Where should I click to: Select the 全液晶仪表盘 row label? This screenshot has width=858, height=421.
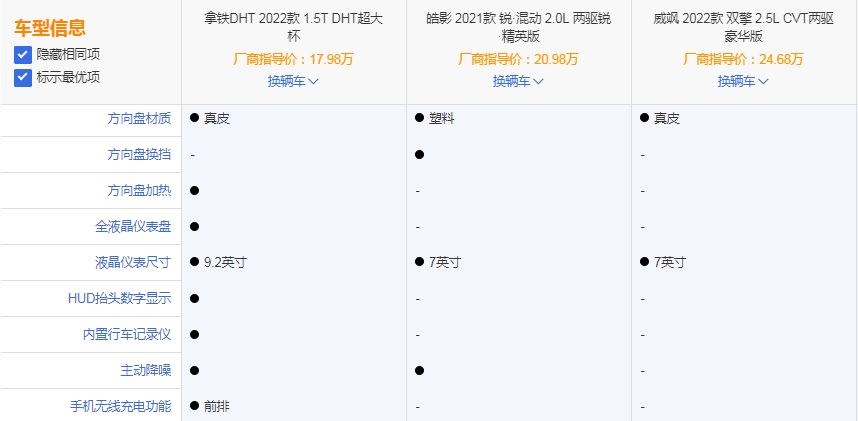tap(133, 226)
